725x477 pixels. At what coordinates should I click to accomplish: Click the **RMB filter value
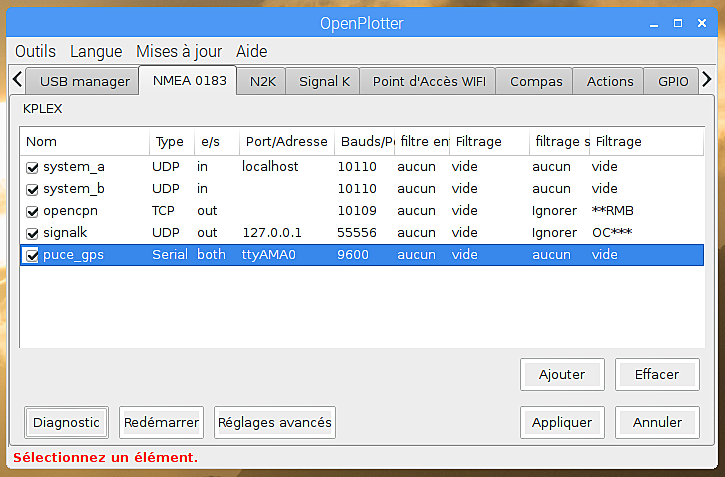(613, 211)
